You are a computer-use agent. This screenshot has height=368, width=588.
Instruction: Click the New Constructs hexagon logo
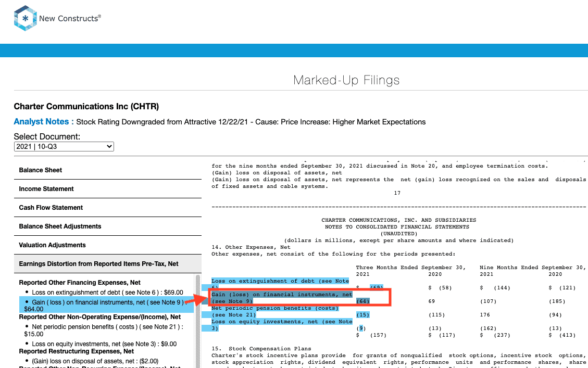25,18
